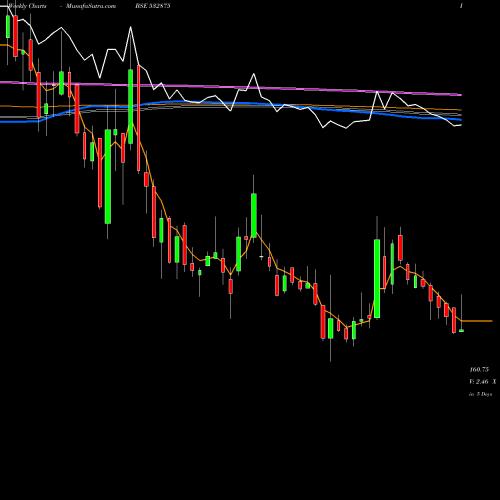Click the 'V: 2.46 X' volume text
Viewport: 500px width, 500px height.
click(x=483, y=382)
